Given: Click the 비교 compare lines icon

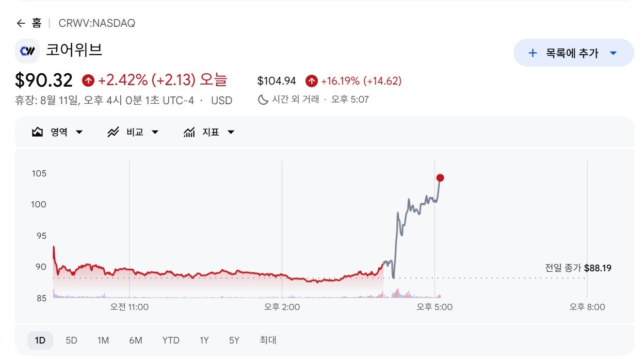Looking at the screenshot, I should 113,132.
